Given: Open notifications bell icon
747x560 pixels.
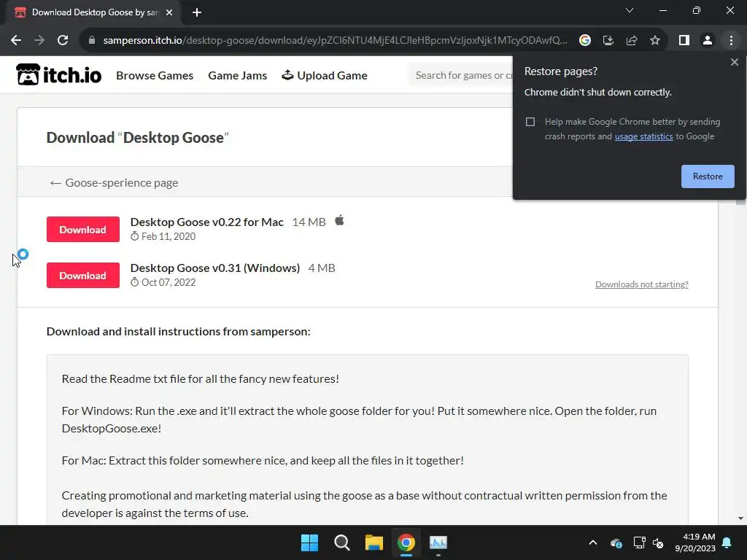Looking at the screenshot, I should [x=727, y=542].
